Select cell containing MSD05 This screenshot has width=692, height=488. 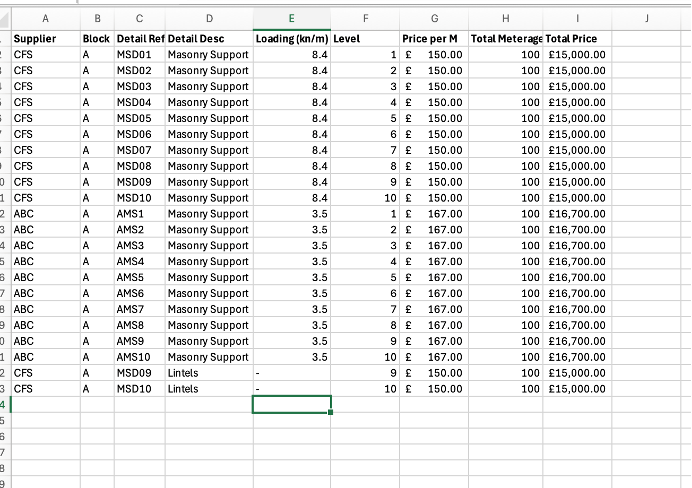(x=140, y=118)
